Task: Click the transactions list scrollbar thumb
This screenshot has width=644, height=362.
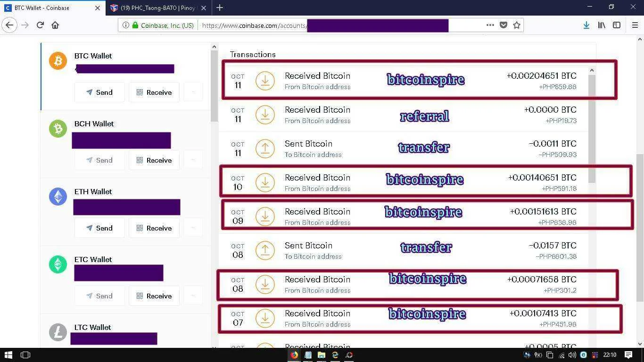Action: 592,128
